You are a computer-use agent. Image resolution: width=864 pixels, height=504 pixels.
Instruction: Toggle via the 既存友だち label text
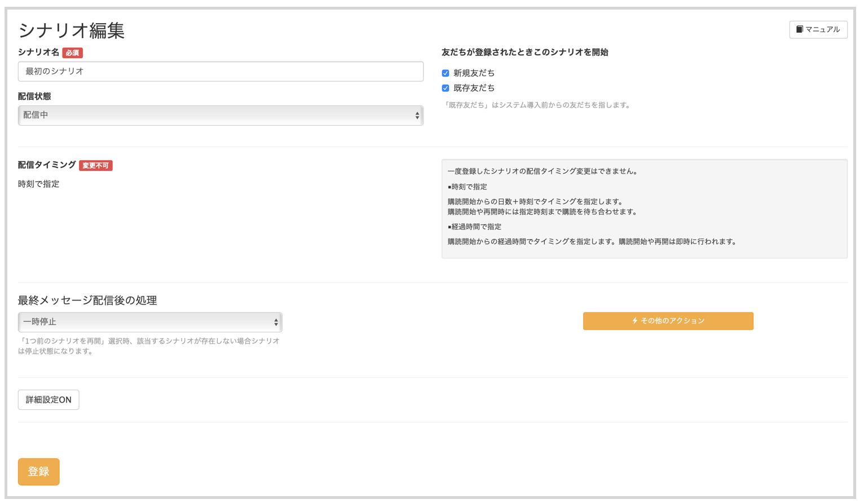474,89
